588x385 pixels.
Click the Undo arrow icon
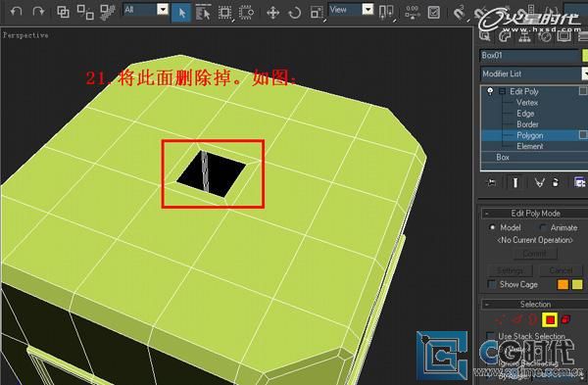[16, 12]
